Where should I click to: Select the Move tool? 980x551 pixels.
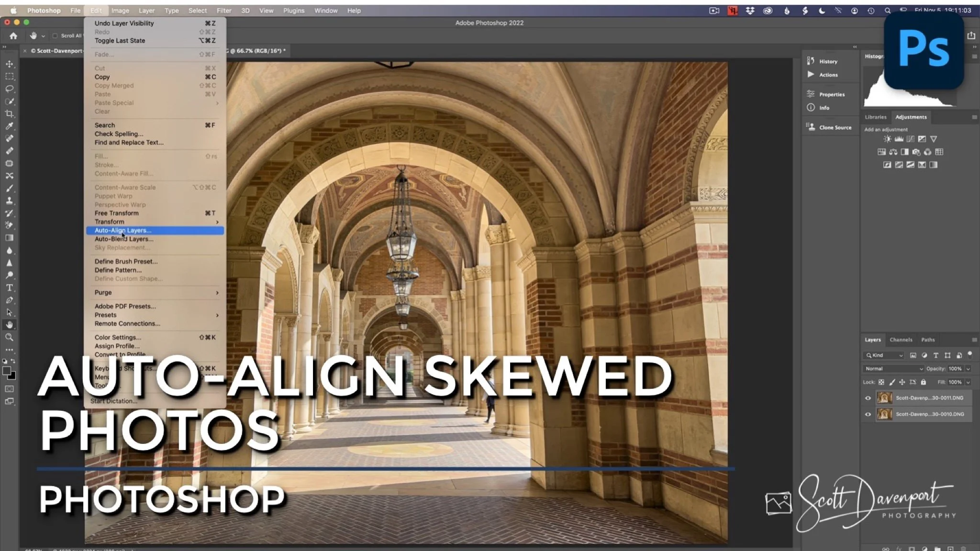coord(9,64)
